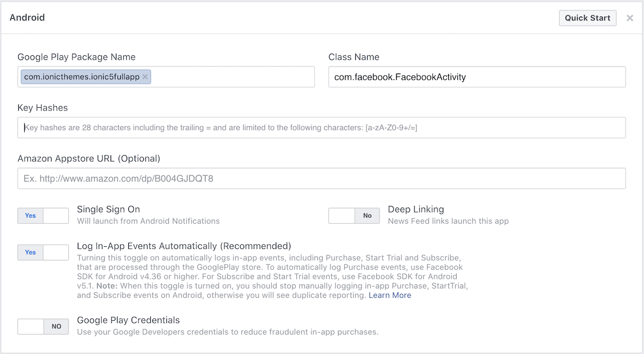Click the Deep Linking label
644x354 pixels.
point(416,209)
